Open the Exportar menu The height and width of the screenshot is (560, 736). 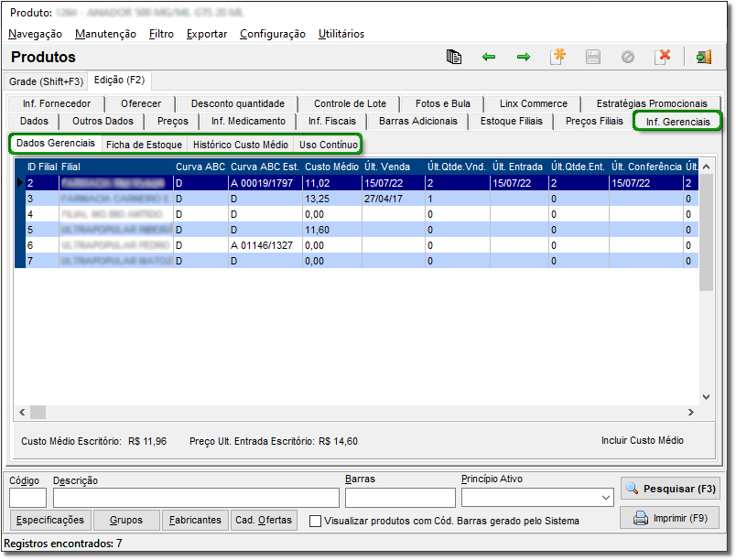coord(207,34)
